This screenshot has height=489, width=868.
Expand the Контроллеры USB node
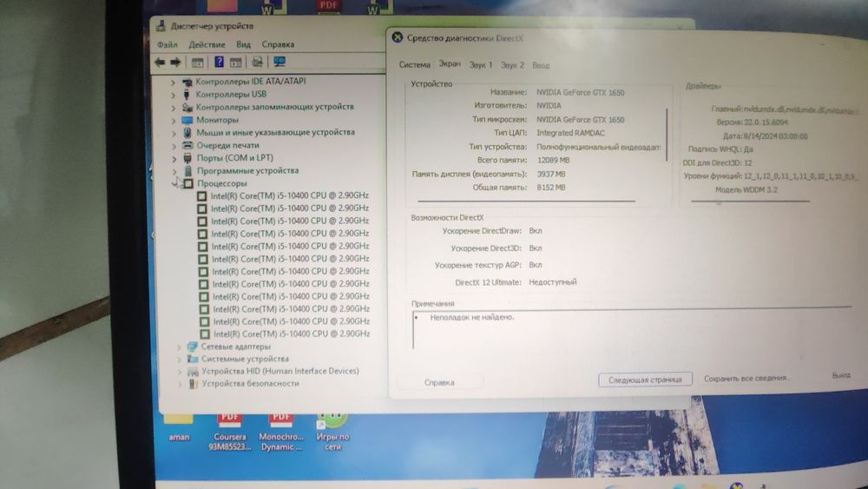coord(173,95)
